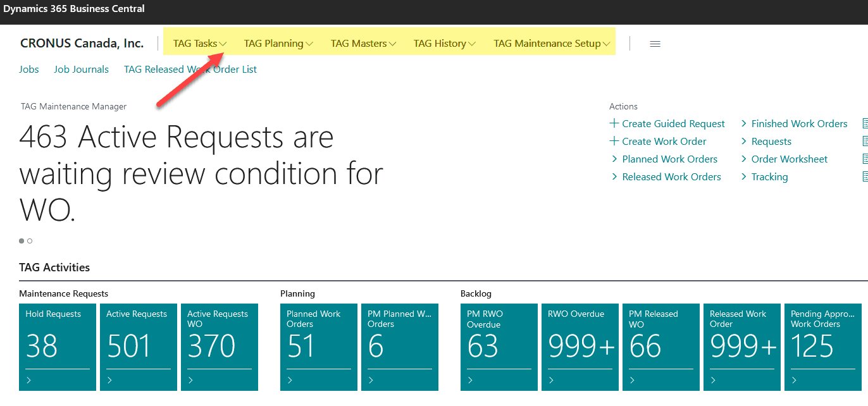Click the 'Maintenance Requests' group label
This screenshot has width=868, height=406.
point(64,293)
